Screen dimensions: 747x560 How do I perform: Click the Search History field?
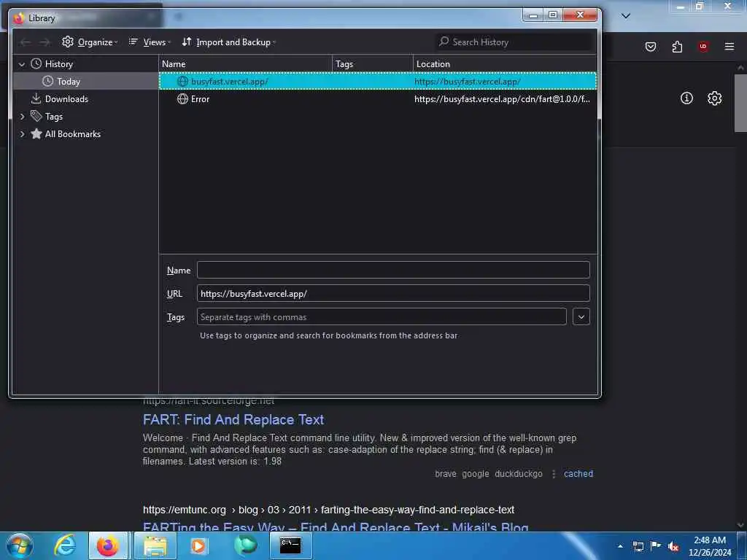tap(514, 42)
